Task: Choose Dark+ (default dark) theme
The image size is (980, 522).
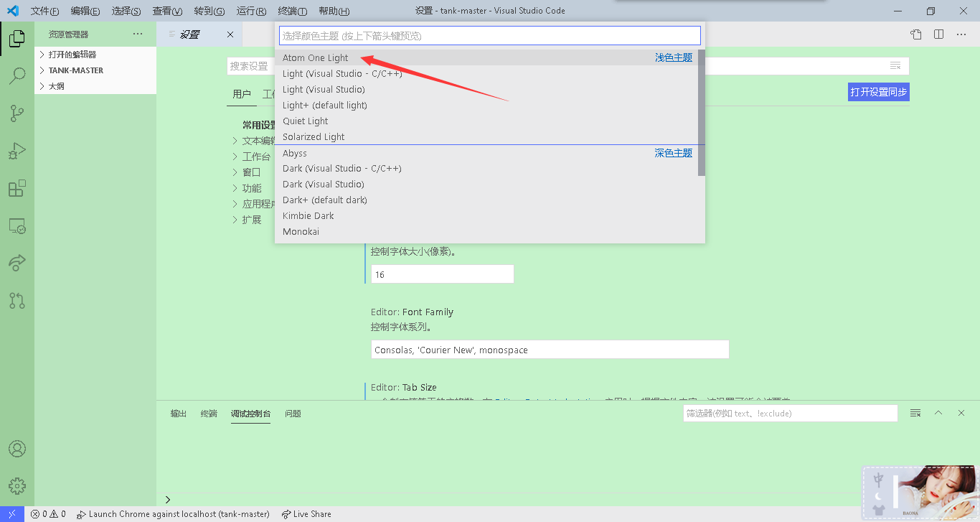Action: [x=486, y=200]
